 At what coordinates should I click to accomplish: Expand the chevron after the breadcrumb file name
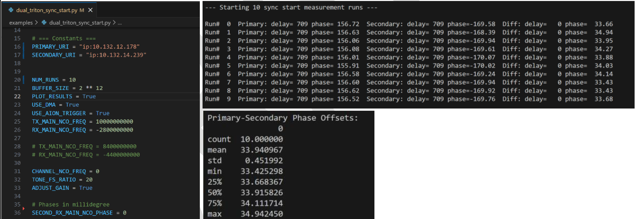114,22
